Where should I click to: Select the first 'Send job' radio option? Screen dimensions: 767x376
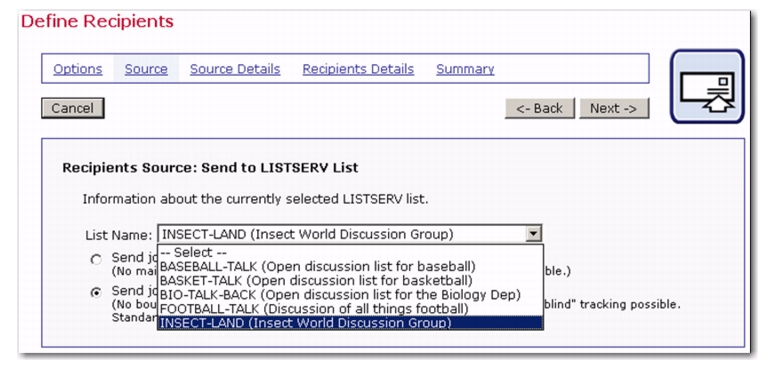coord(96,260)
